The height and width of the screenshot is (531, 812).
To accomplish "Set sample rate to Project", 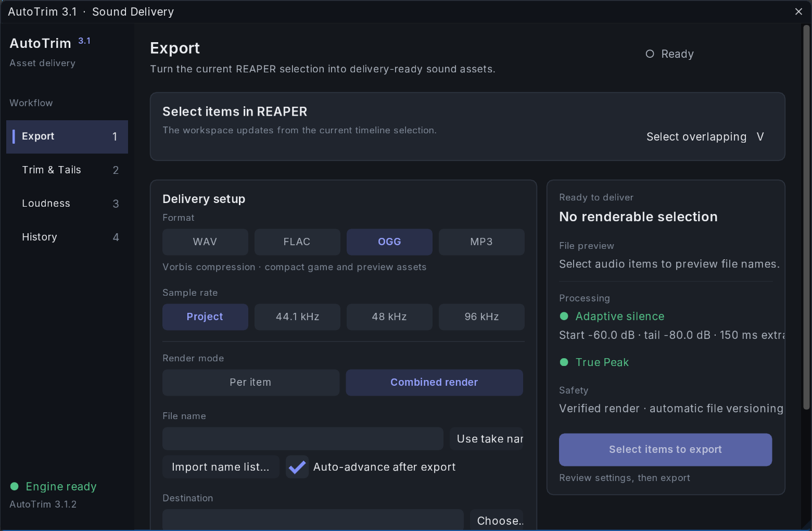I will [x=205, y=317].
